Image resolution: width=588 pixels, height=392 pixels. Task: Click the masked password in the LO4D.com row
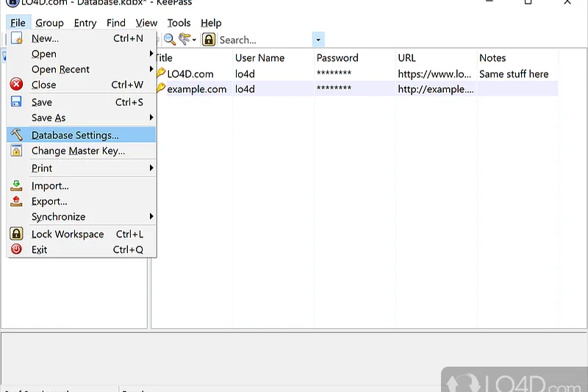334,73
